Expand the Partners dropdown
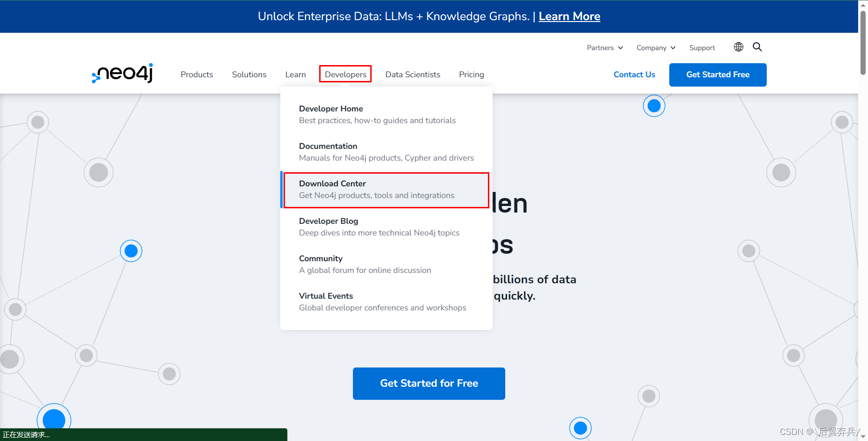Viewport: 868px width, 441px height. (605, 48)
